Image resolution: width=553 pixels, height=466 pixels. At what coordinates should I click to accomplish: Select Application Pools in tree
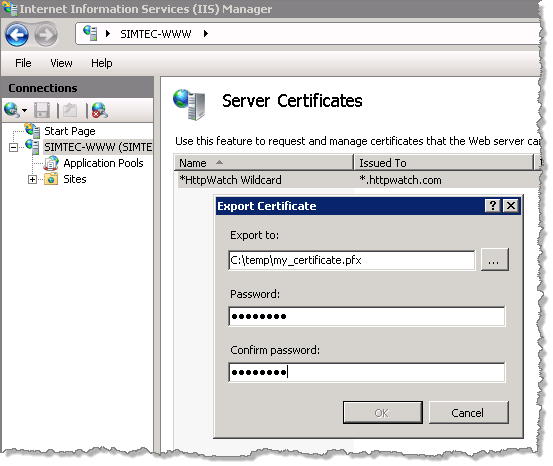(103, 163)
